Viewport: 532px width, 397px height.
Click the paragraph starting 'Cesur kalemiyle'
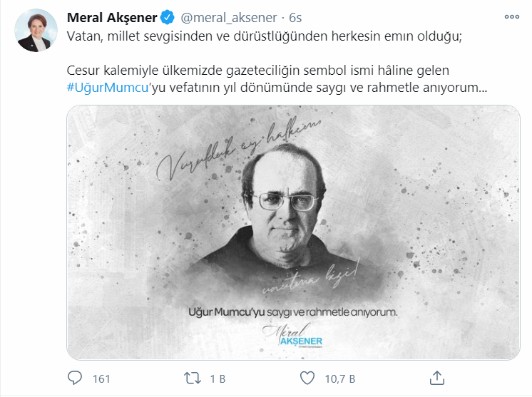(277, 78)
